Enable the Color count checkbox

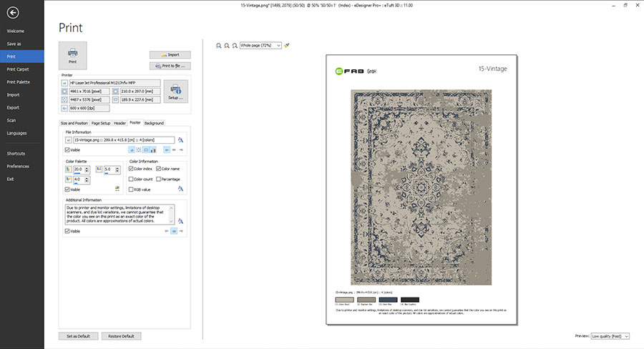131,179
